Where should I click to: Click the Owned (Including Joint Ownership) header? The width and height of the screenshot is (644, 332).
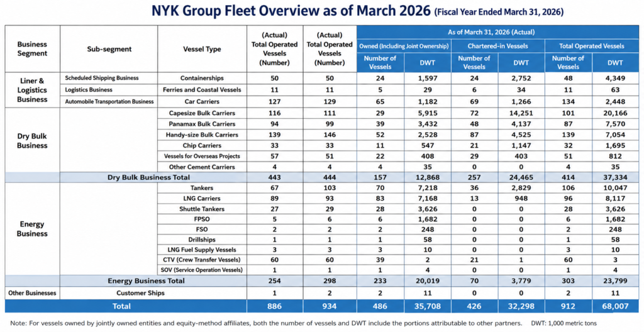coord(404,46)
